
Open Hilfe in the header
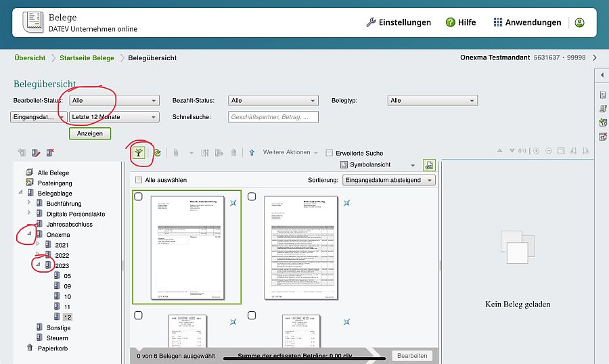point(461,22)
